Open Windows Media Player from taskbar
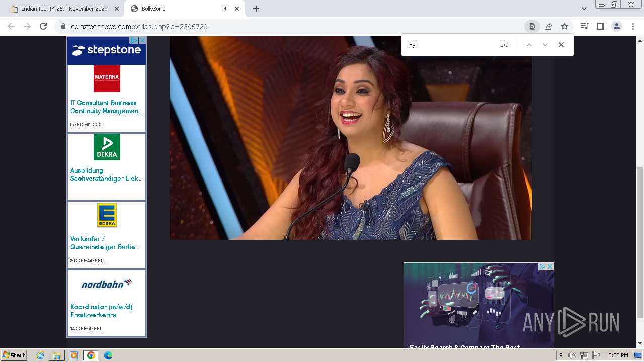Screen dimensions: 644x362 74,355
